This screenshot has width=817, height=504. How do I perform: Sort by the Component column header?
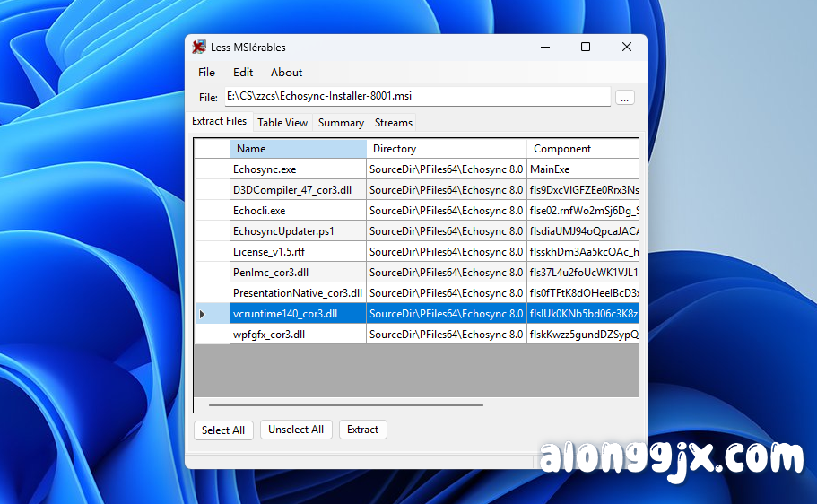pyautogui.click(x=583, y=149)
